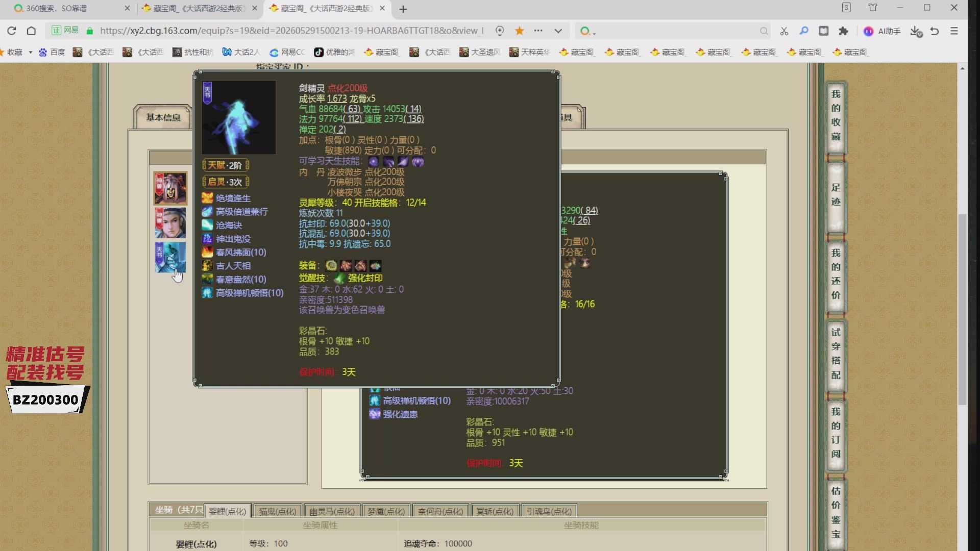Click the address bar URL field
Screen dimensions: 980x551
pyautogui.click(x=291, y=31)
